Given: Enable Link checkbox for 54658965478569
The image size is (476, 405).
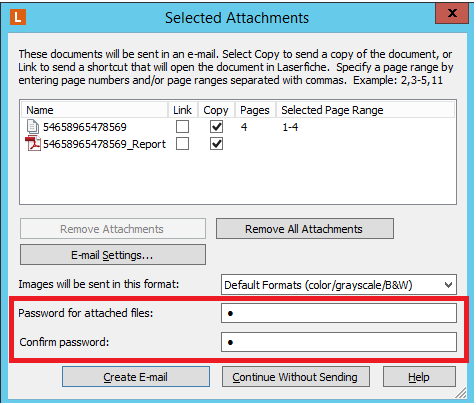Looking at the screenshot, I should pos(182,127).
